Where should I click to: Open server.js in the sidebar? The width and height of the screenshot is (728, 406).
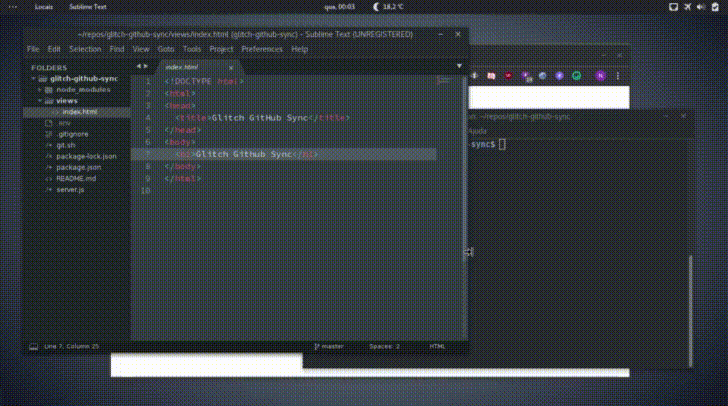coord(70,190)
